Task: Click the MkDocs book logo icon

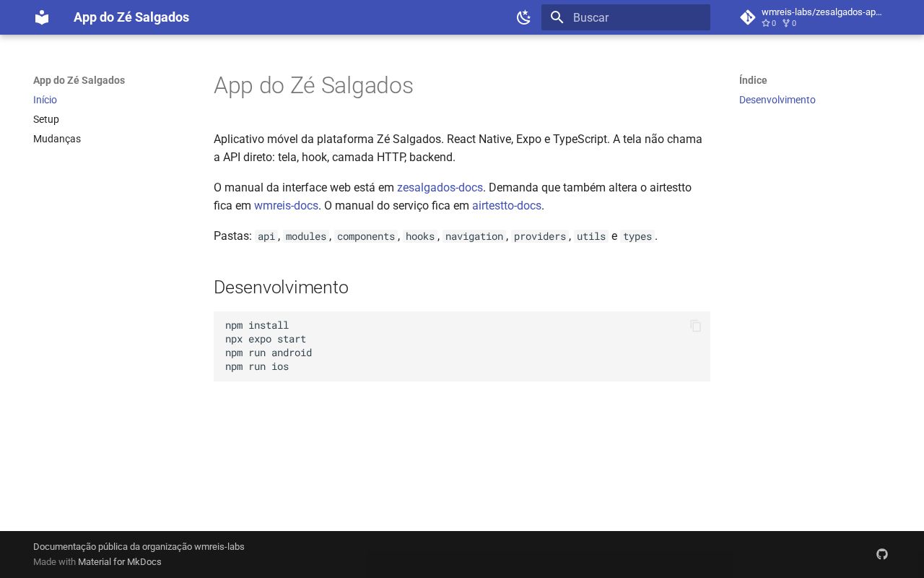Action: click(x=42, y=17)
